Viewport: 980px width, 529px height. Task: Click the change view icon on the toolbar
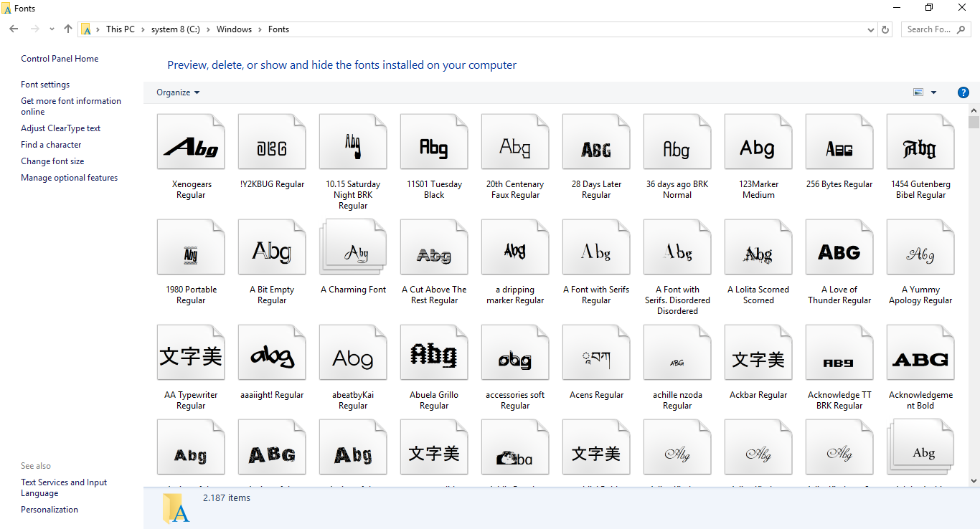coord(919,92)
